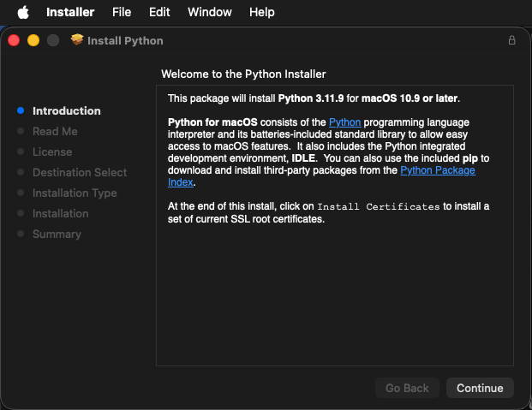Select the Summary step
Viewport: 532px width, 410px height.
(57, 234)
